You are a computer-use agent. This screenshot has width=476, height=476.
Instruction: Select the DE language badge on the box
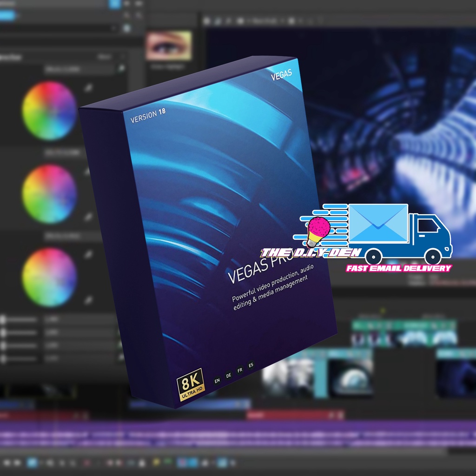[228, 375]
